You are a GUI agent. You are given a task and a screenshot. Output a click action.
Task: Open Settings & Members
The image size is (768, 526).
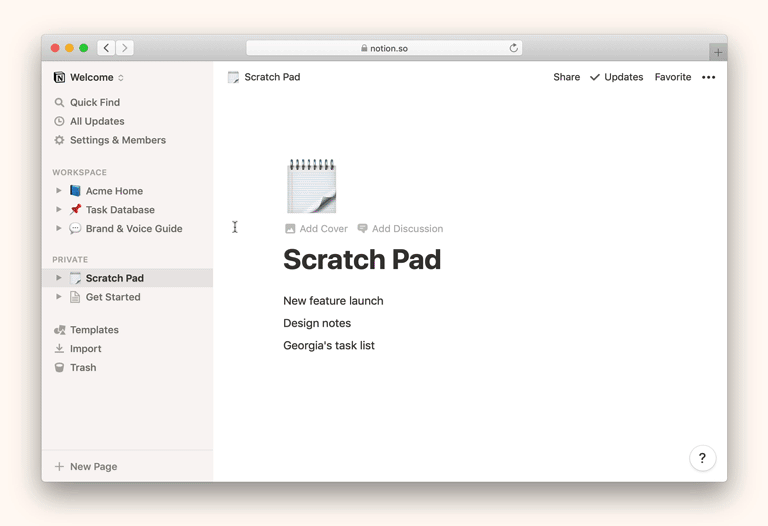point(117,140)
